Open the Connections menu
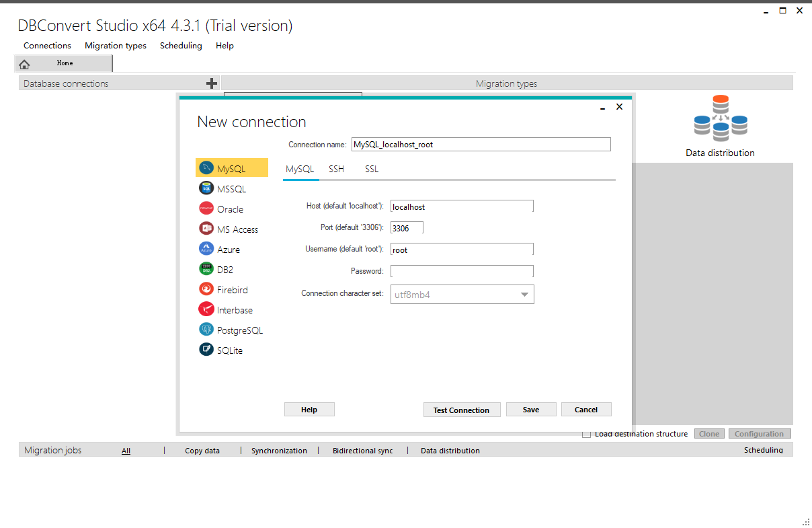 point(47,46)
